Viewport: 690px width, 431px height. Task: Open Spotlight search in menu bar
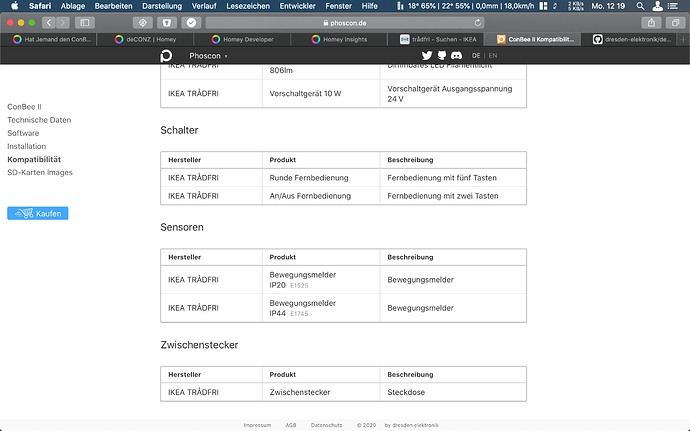[640, 6]
